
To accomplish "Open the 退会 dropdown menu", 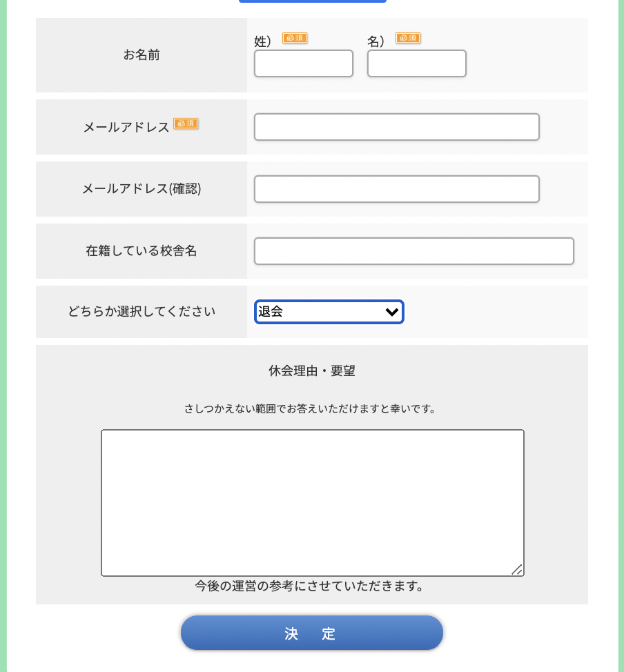I will (329, 312).
